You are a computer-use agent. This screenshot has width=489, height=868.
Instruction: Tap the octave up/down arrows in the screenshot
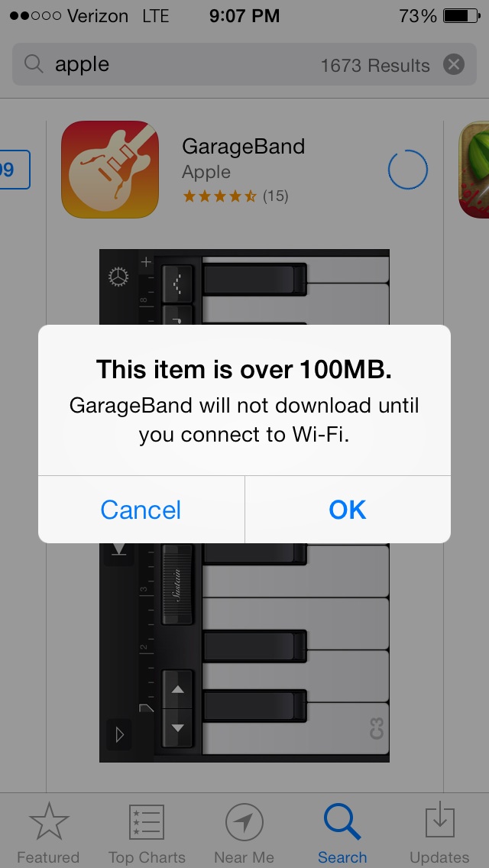coord(177,708)
